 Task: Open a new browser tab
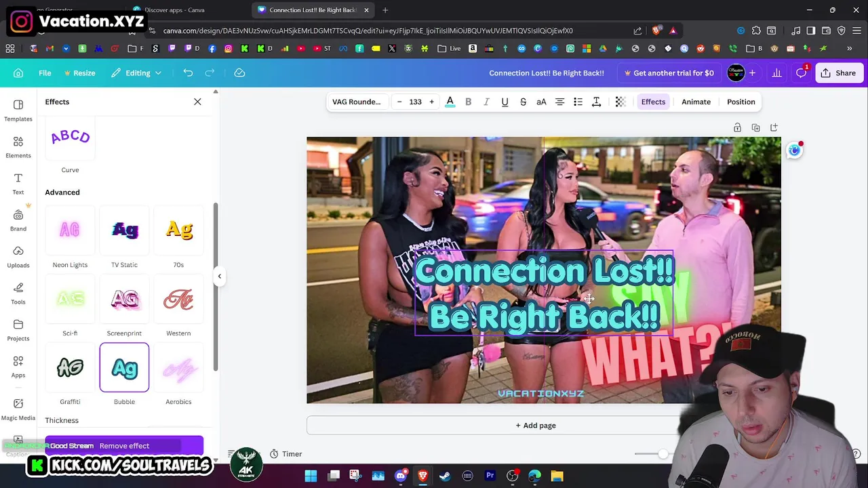pyautogui.click(x=385, y=10)
